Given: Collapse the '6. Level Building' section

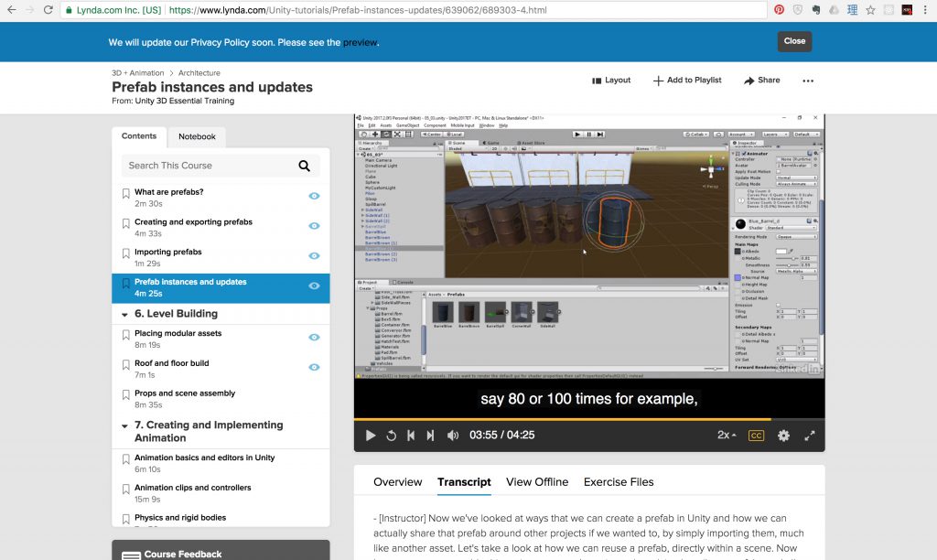Looking at the screenshot, I should tap(124, 315).
